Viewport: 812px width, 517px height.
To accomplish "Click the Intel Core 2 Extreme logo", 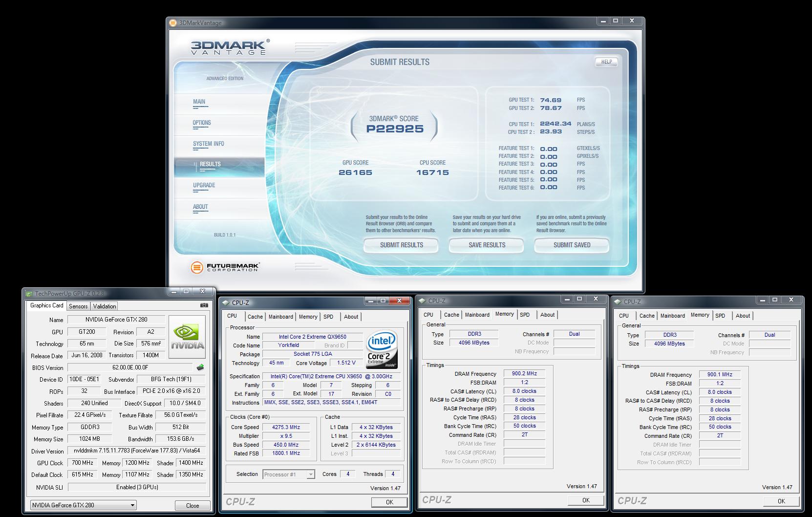I will 382,349.
